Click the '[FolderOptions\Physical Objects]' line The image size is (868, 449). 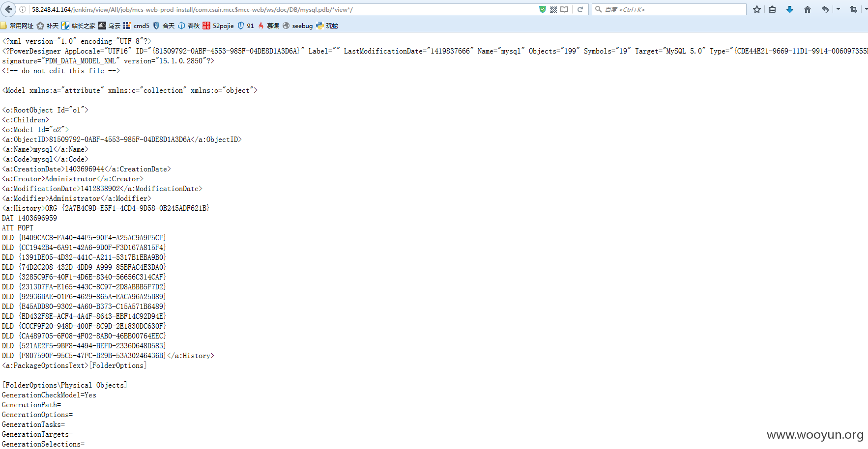point(65,385)
